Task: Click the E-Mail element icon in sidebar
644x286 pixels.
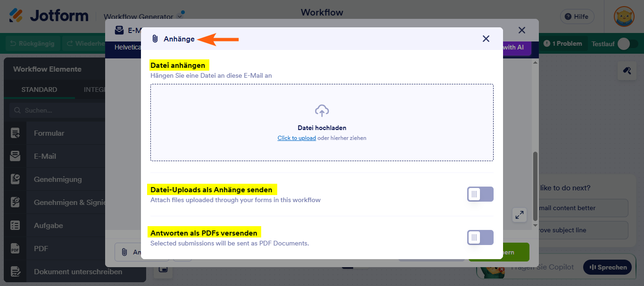Action: [x=15, y=156]
